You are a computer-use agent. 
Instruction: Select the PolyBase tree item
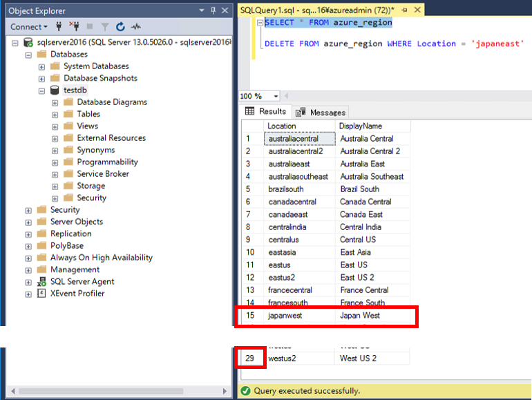pyautogui.click(x=67, y=246)
